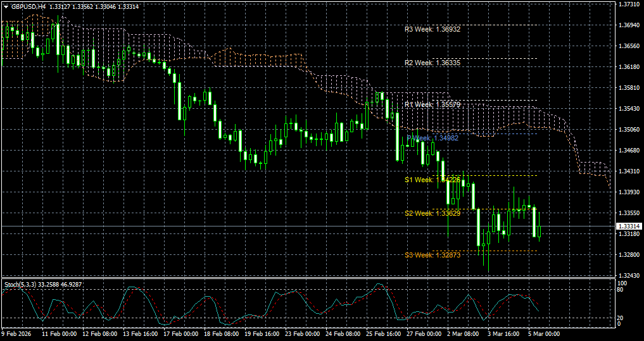Click the high price 1.33562 in title

[82, 6]
